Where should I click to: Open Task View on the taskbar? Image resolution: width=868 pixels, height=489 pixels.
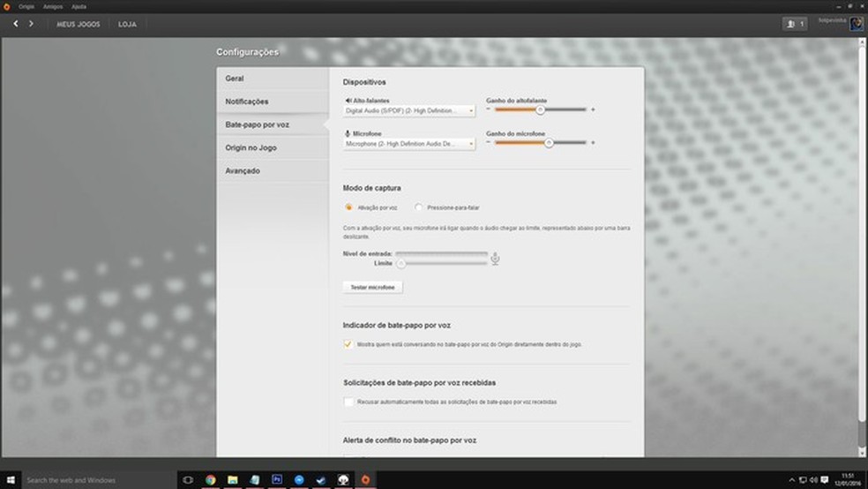(188, 479)
